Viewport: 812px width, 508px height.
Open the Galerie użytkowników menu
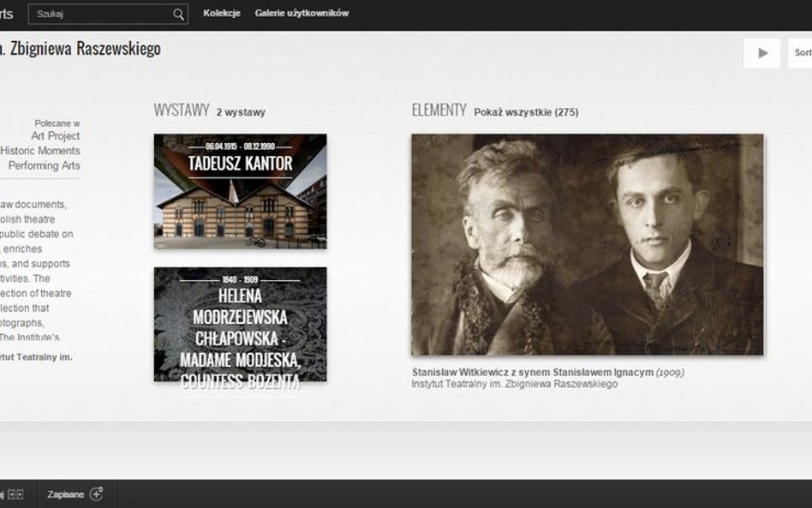tap(302, 13)
